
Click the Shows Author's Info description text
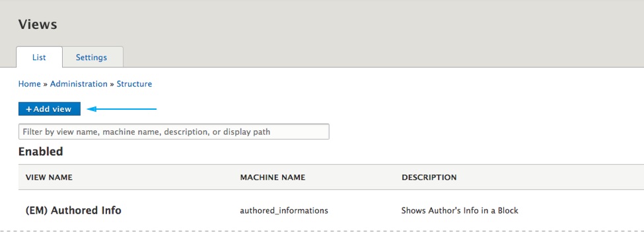tap(460, 211)
